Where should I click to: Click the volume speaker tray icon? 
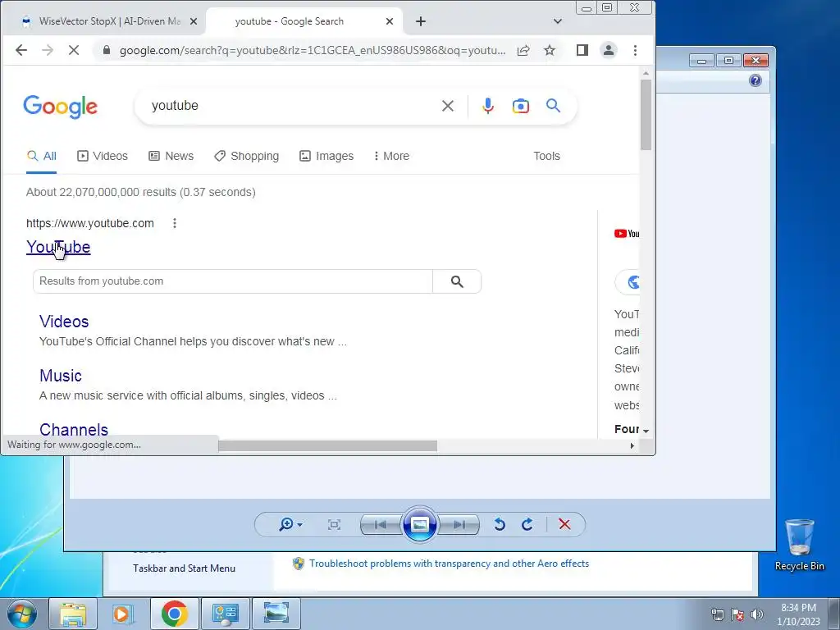point(756,614)
